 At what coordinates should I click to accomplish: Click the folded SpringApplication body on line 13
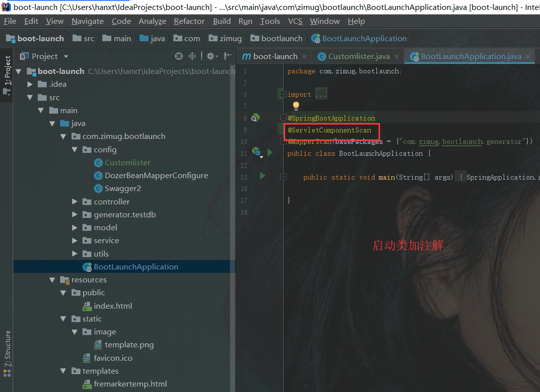(497, 177)
